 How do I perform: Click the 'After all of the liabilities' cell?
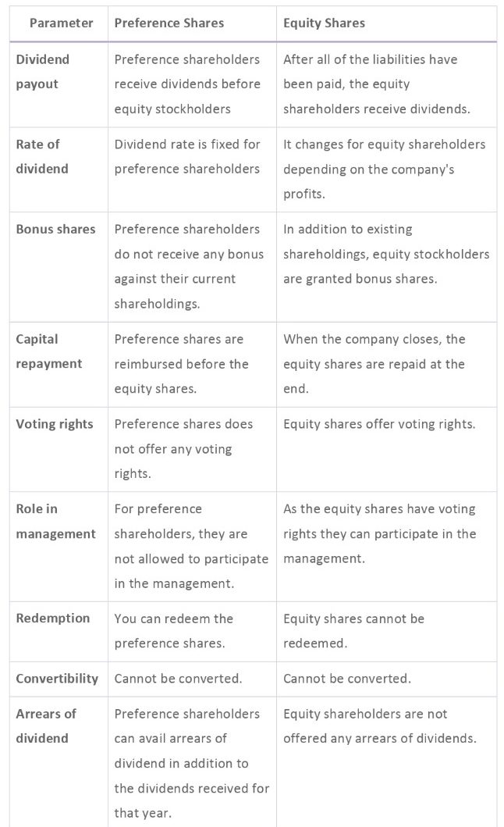pyautogui.click(x=377, y=84)
